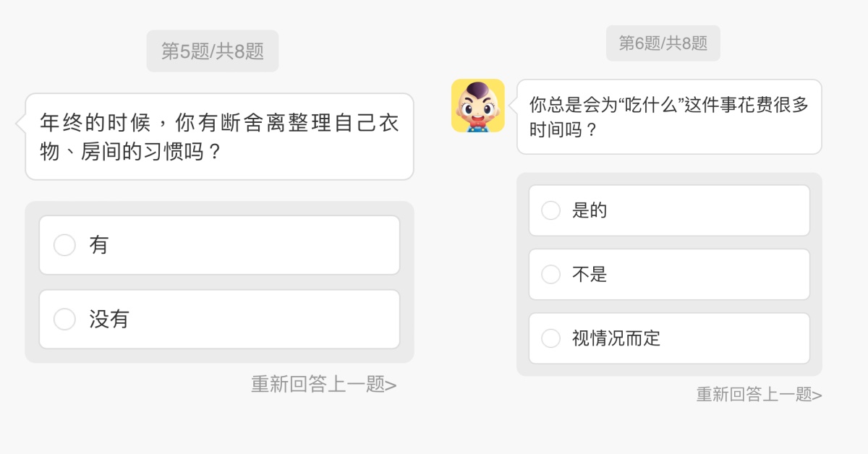The image size is (868, 454).
Task: Select the radio button beside '视情况而定'
Action: click(x=550, y=338)
